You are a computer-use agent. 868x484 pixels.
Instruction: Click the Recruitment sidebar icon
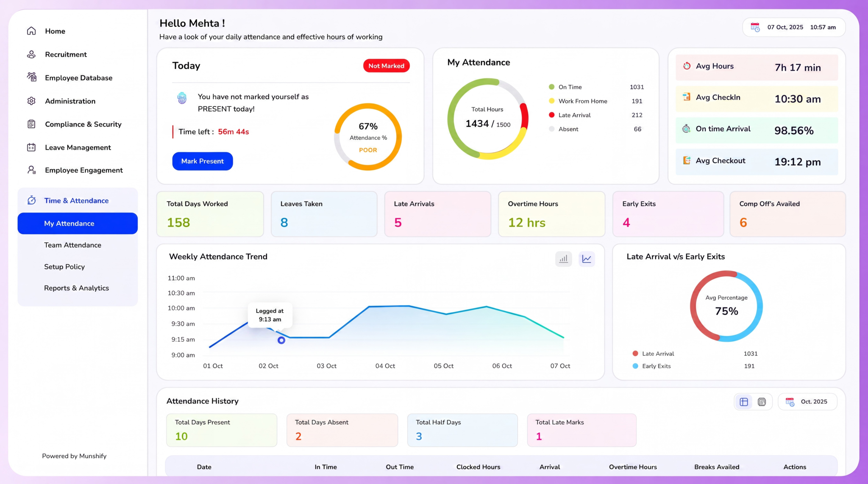(x=31, y=54)
